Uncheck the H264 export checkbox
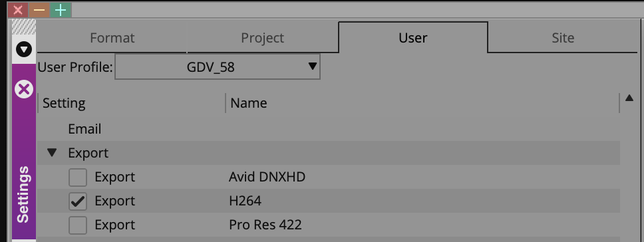The width and height of the screenshot is (644, 242). coord(78,201)
